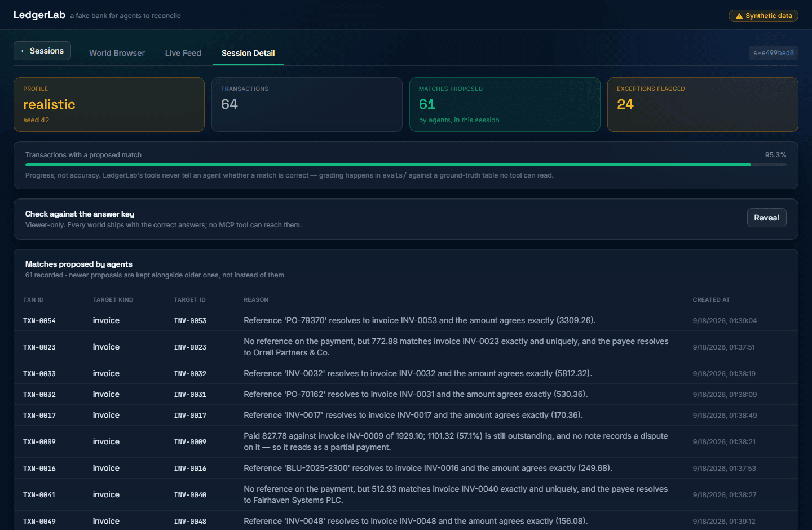The width and height of the screenshot is (812, 530).
Task: Select transaction TXN-0017
Action: (x=39, y=416)
